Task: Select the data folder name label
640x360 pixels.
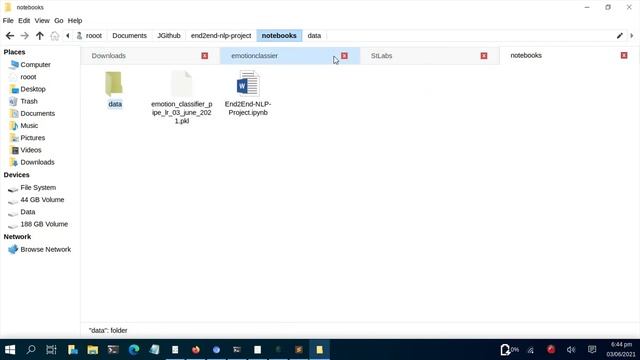Action: coord(115,104)
